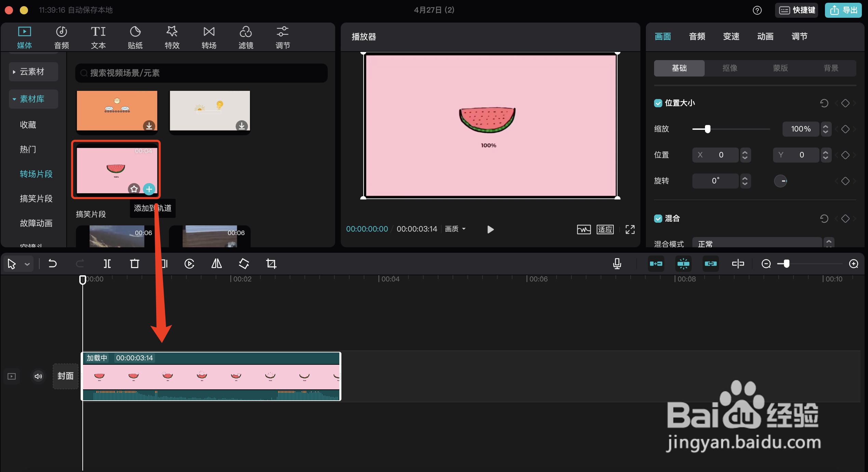Toggle auto-snap in timeline toolbar
868x472 pixels.
(x=683, y=263)
